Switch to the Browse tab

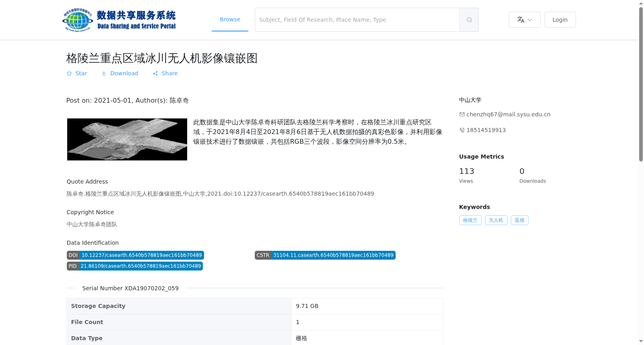point(230,19)
